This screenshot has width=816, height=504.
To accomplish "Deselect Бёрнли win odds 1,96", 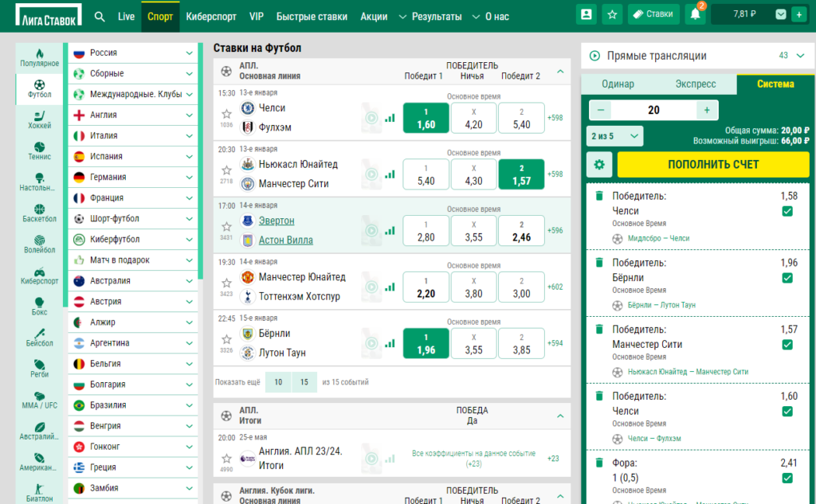I will 426,343.
